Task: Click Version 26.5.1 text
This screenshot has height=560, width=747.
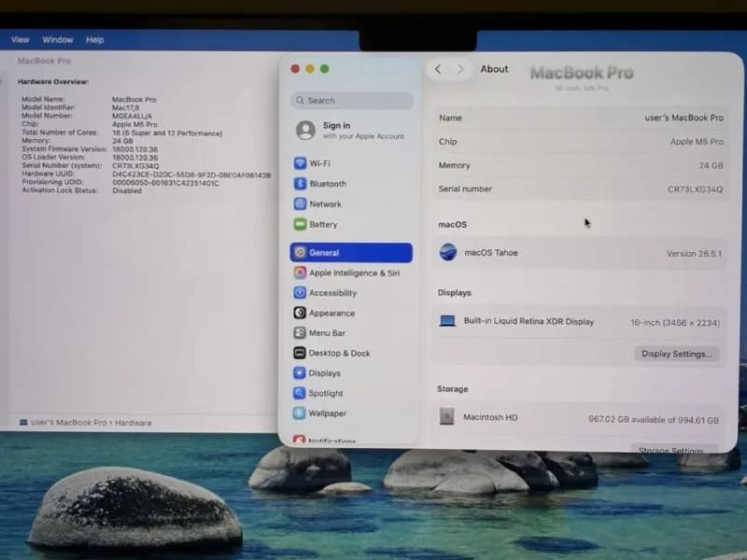Action: pyautogui.click(x=694, y=253)
